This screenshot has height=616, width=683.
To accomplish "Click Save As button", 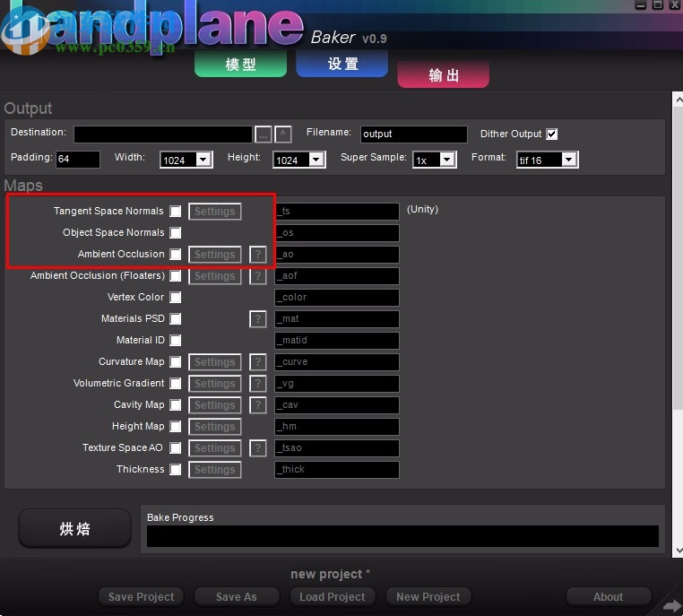I will coord(237,597).
